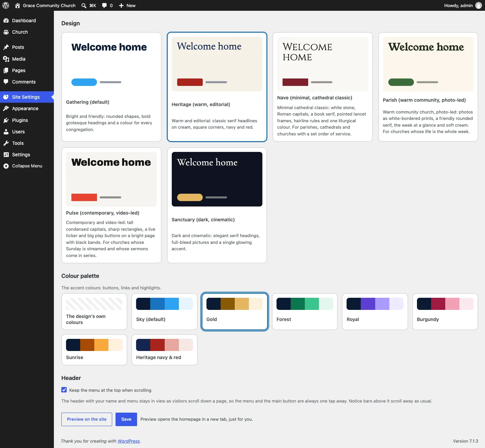The width and height of the screenshot is (485, 448).
Task: Click Preview on the site button
Action: click(87, 419)
